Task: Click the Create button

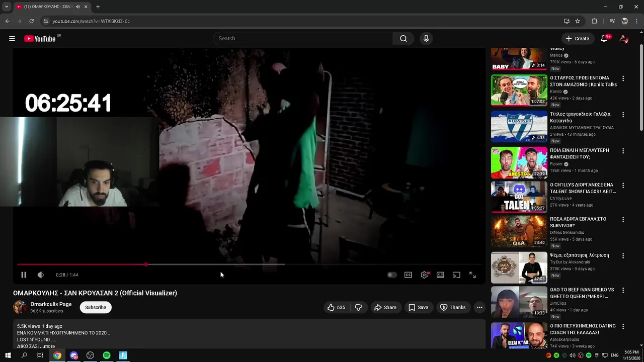Action: click(x=577, y=39)
